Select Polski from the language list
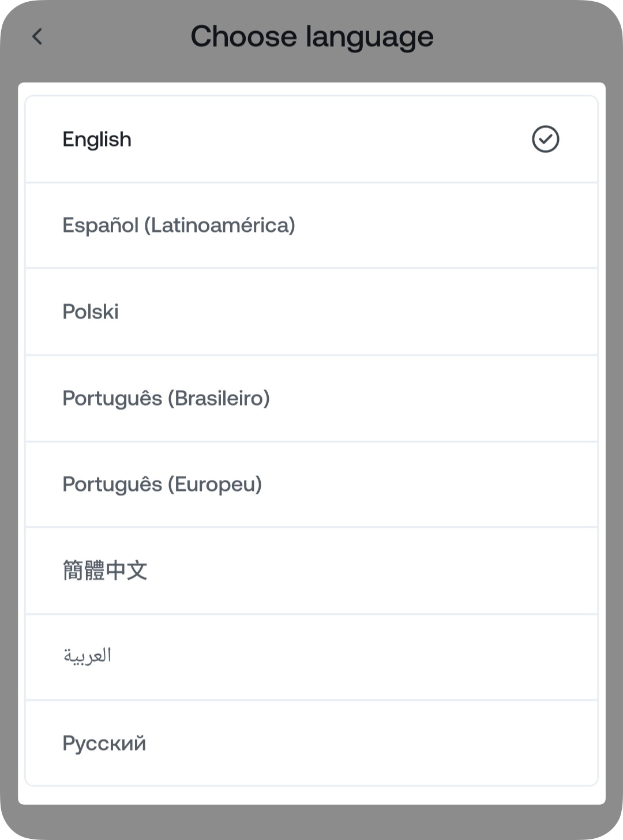This screenshot has width=623, height=840. pos(91,312)
